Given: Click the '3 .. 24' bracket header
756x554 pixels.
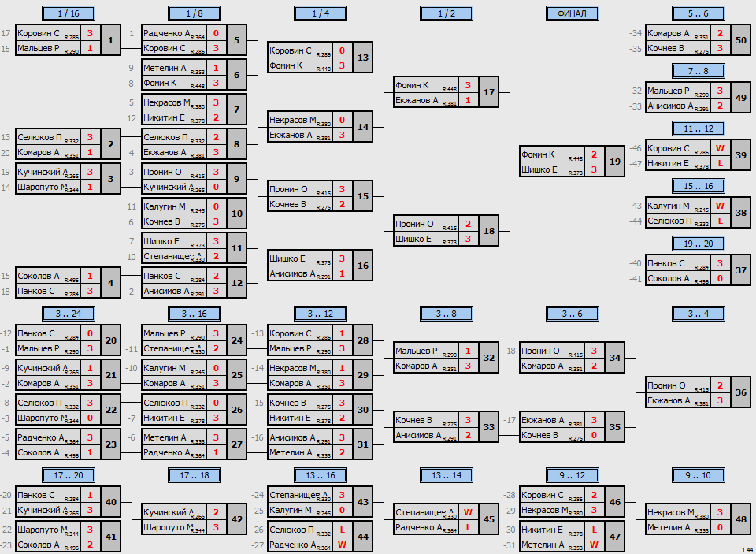Looking at the screenshot, I should point(69,314).
